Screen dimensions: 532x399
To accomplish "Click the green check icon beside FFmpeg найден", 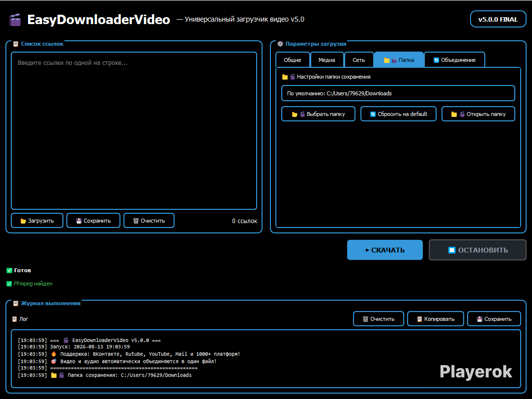I will pyautogui.click(x=9, y=284).
